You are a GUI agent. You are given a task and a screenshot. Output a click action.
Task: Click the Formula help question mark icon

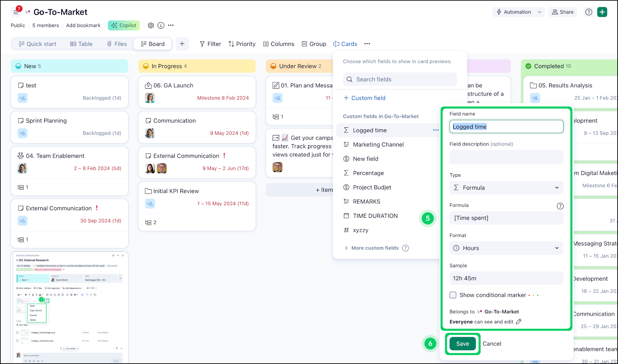(x=560, y=206)
